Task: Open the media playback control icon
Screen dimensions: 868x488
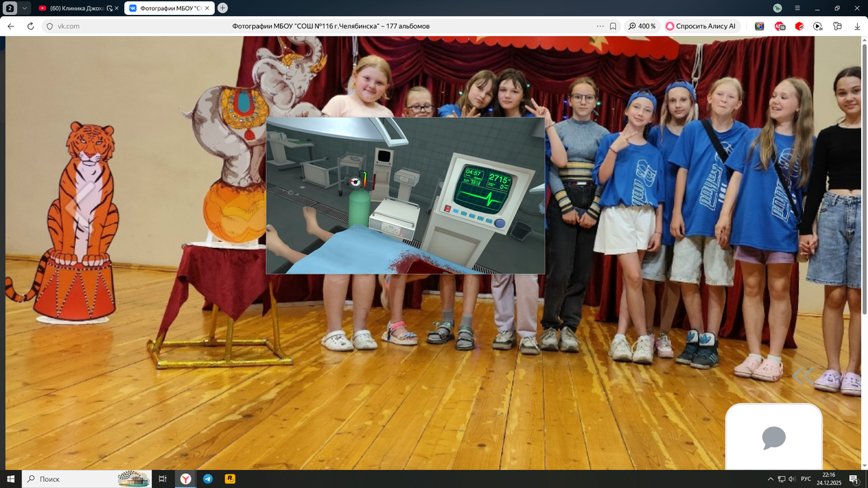Action: pos(818,26)
